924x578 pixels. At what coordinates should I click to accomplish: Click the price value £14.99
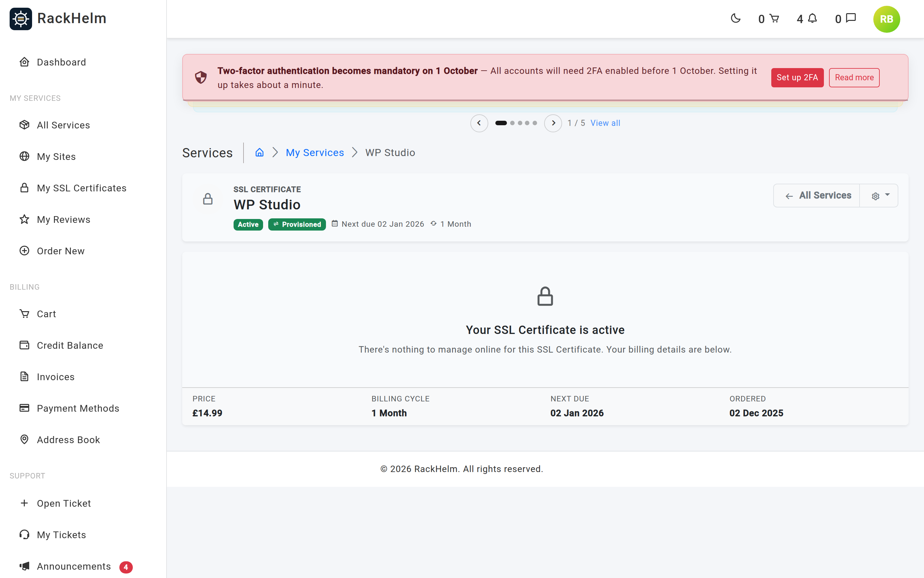coord(207,413)
